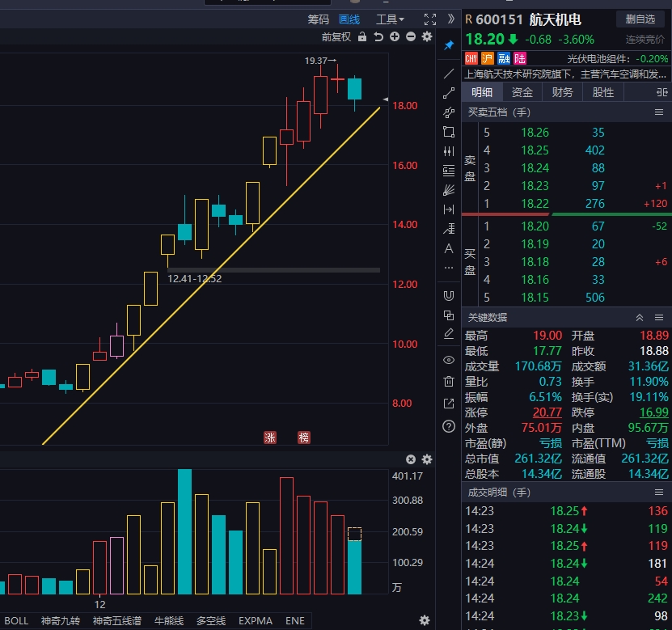
Task: Open chart settings gear beside zoom icons
Action: [x=427, y=37]
